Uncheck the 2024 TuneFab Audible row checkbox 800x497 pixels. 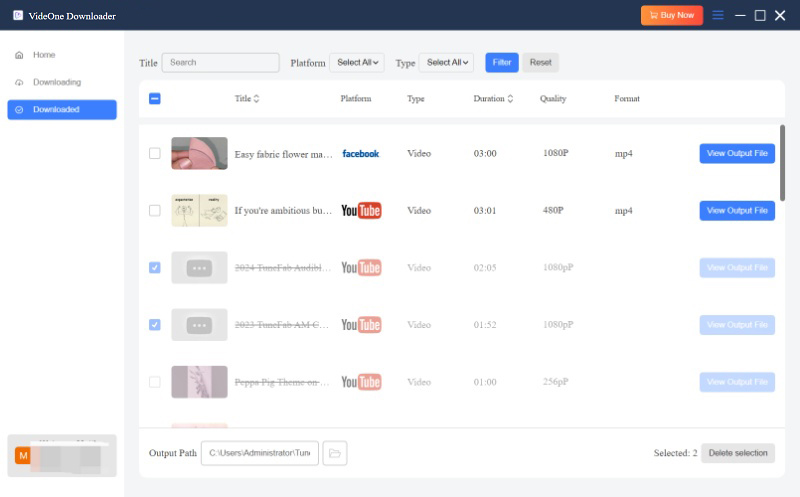(154, 268)
